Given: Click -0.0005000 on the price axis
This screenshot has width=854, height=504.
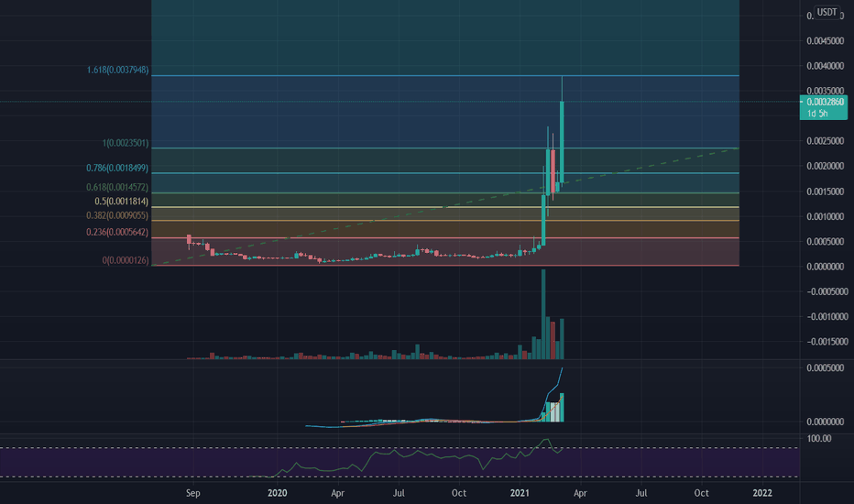Looking at the screenshot, I should pos(827,291).
